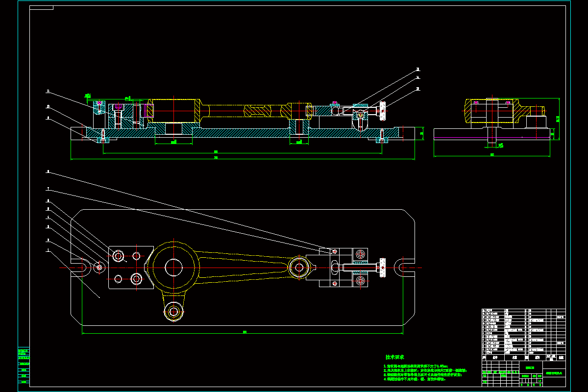Select the adjusting screw head beside right U-slot
This screenshot has width=588, height=392.
pyautogui.click(x=383, y=268)
